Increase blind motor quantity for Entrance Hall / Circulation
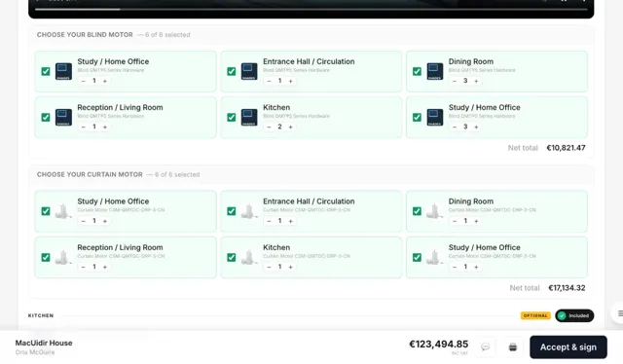Viewport: 623px width, 364px height. 290,81
